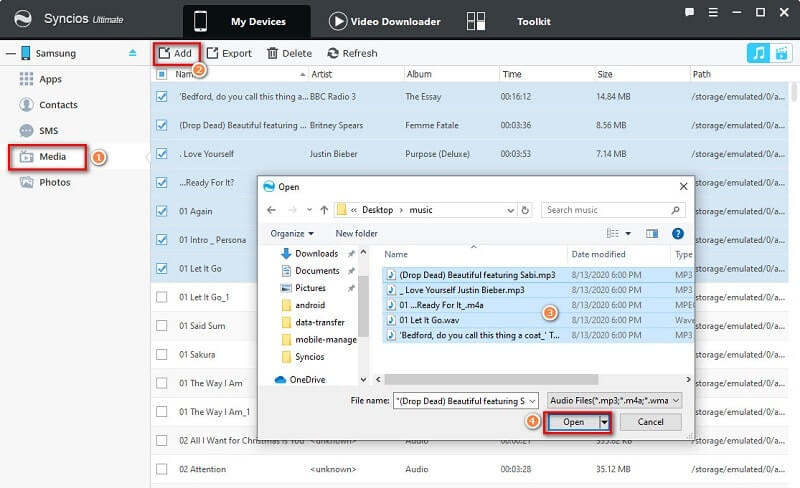Click the Syncios logo icon
Image resolution: width=800 pixels, height=488 pixels.
click(23, 19)
